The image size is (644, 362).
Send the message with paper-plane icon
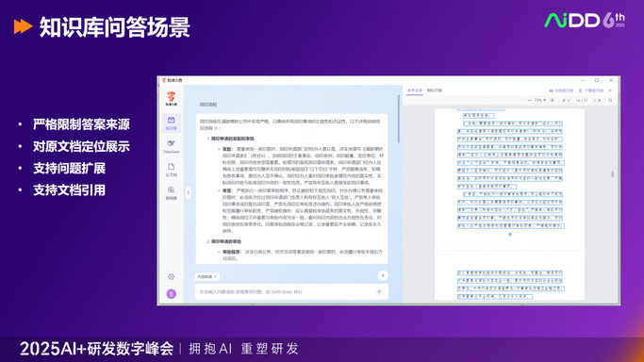click(379, 292)
